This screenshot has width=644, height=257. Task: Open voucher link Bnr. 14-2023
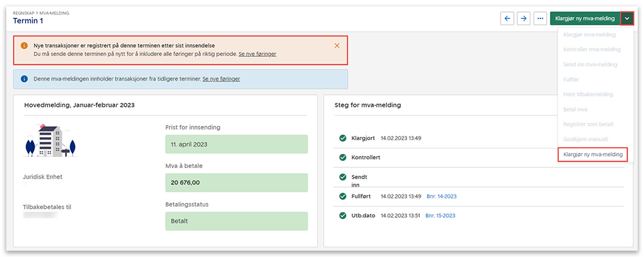(441, 196)
